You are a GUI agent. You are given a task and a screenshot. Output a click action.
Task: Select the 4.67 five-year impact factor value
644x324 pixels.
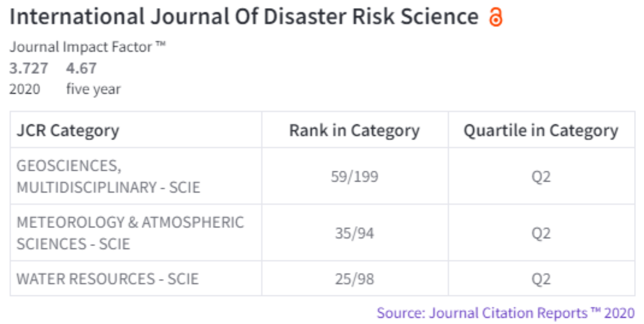tap(81, 69)
